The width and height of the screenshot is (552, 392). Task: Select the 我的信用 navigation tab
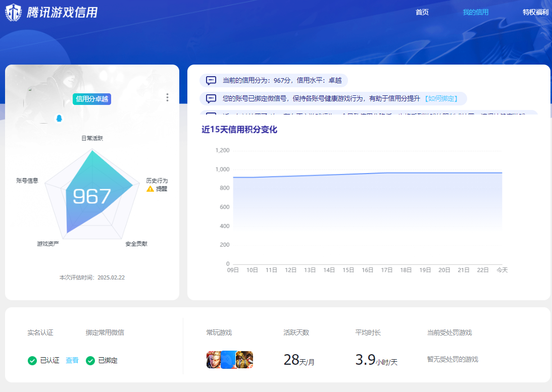point(475,12)
